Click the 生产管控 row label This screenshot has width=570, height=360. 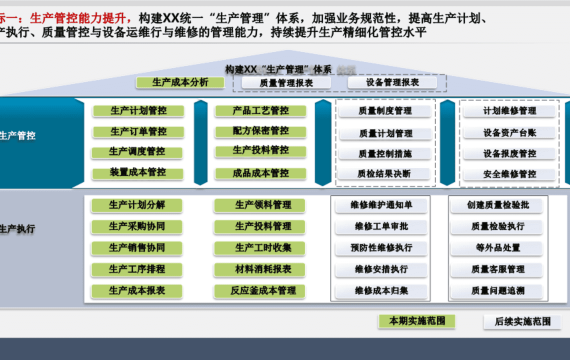click(17, 136)
